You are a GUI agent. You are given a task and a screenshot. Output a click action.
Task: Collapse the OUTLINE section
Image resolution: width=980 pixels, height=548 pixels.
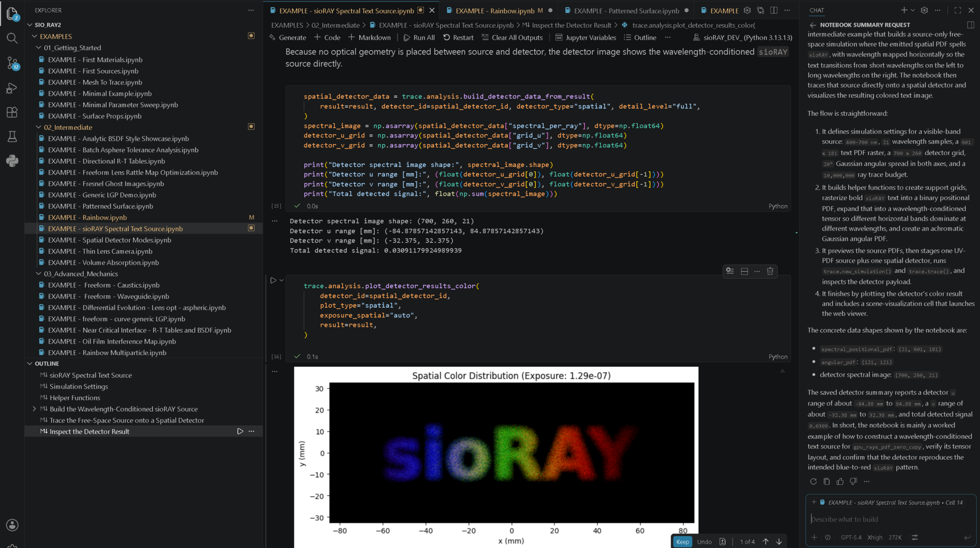[30, 364]
